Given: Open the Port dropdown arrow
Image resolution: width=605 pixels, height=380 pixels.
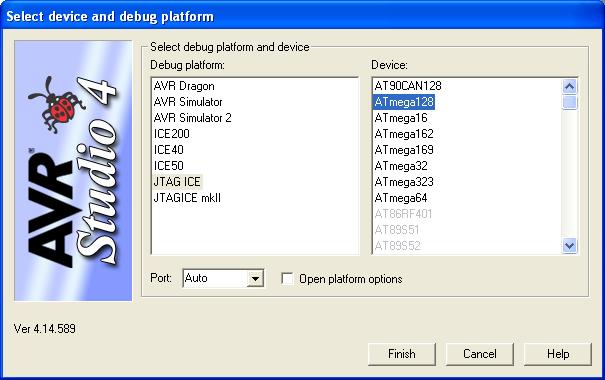Looking at the screenshot, I should click(255, 279).
